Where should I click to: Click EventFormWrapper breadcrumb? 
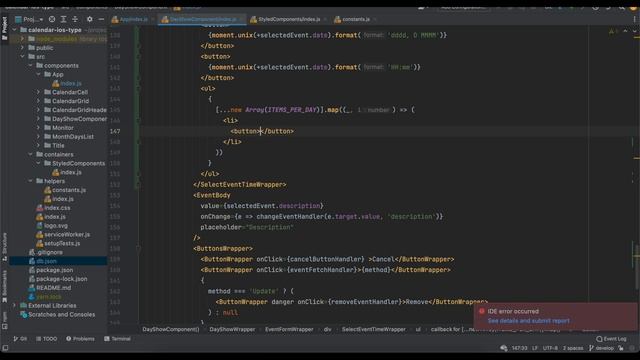289,329
